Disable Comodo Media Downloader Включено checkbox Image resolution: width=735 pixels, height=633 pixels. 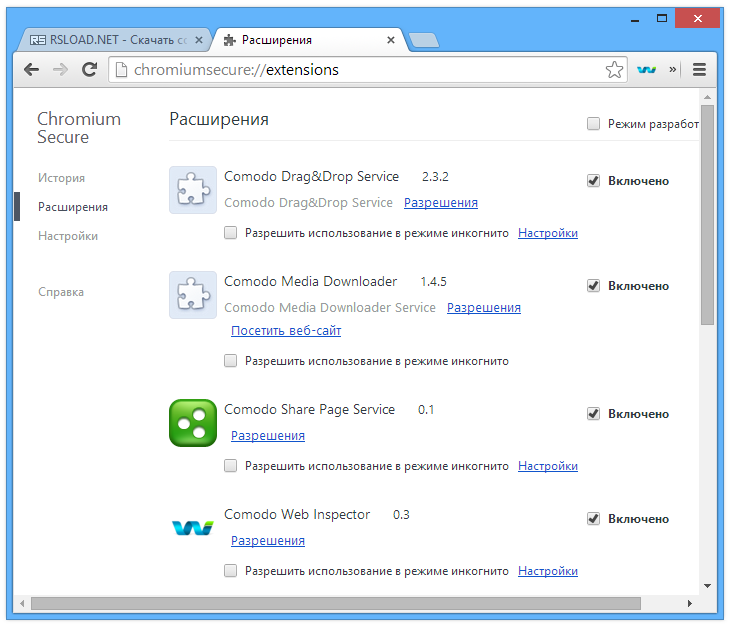593,286
